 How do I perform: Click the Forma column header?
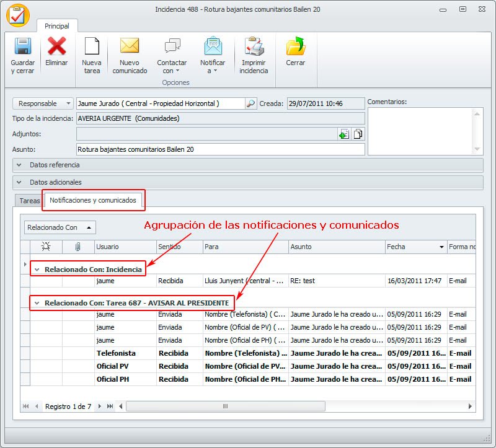tap(462, 247)
